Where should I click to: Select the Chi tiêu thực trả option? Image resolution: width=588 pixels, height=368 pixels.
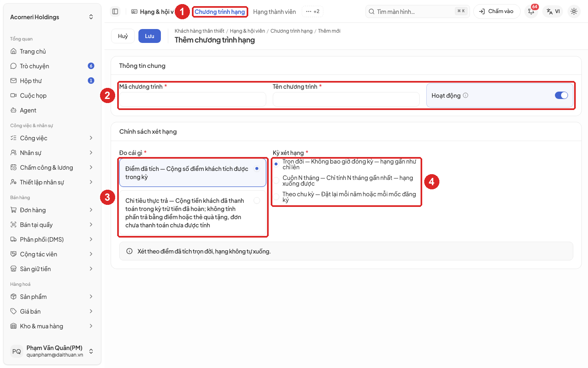coord(193,213)
